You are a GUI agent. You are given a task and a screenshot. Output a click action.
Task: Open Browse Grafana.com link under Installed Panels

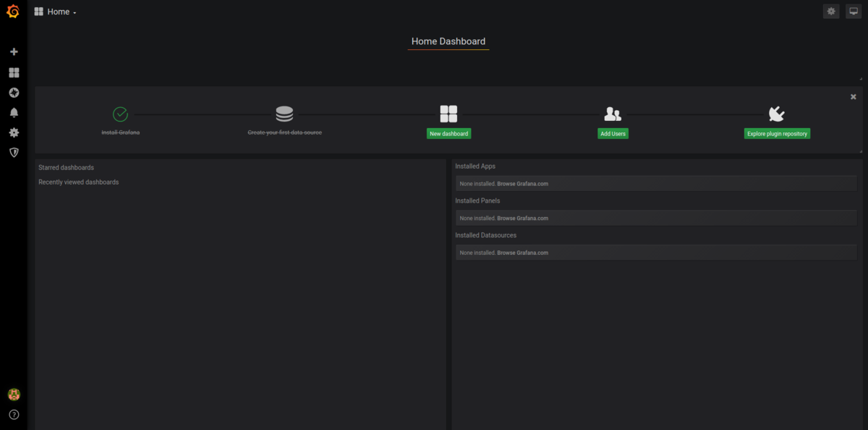pyautogui.click(x=523, y=219)
